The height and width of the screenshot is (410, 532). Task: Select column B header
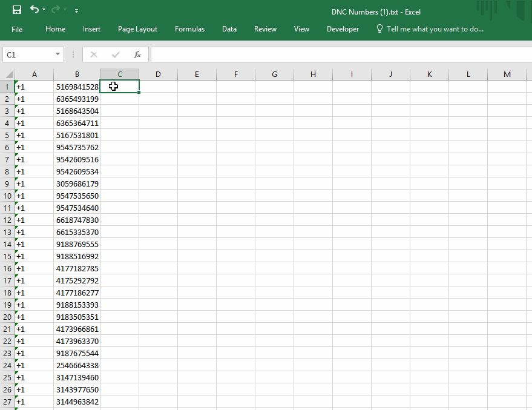77,74
